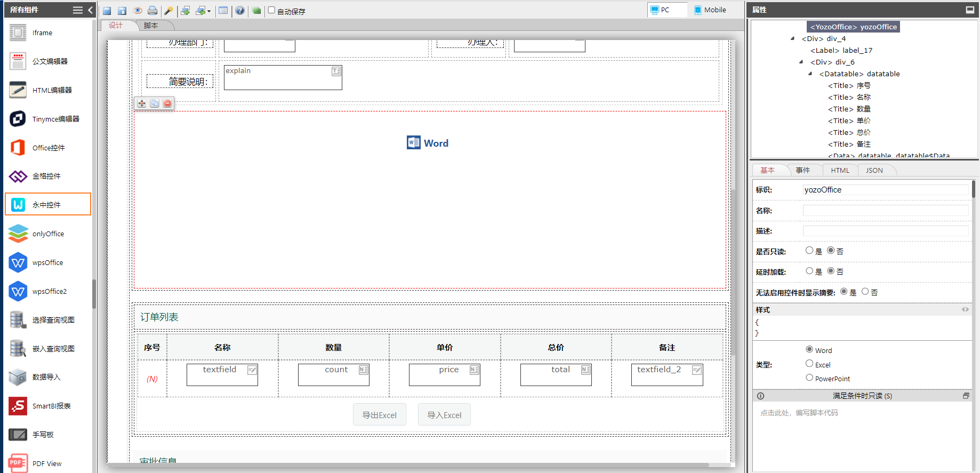Viewport: 980px width, 473px height.
Task: Open the 基本 properties tab
Action: coord(768,170)
